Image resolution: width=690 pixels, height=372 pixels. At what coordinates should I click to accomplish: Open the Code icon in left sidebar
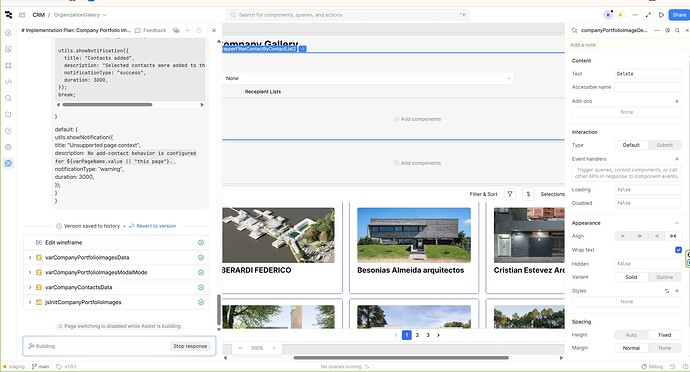[x=8, y=82]
